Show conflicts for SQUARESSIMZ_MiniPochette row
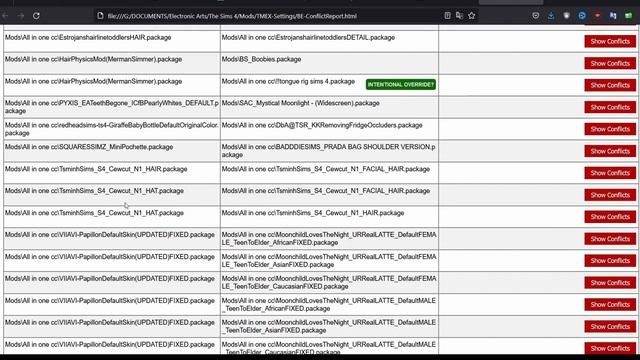The width and height of the screenshot is (640, 360). tap(610, 151)
